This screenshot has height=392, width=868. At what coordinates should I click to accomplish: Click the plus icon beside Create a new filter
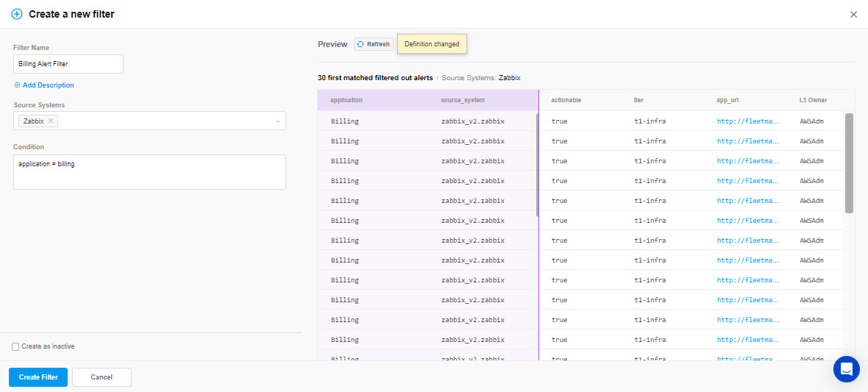17,14
